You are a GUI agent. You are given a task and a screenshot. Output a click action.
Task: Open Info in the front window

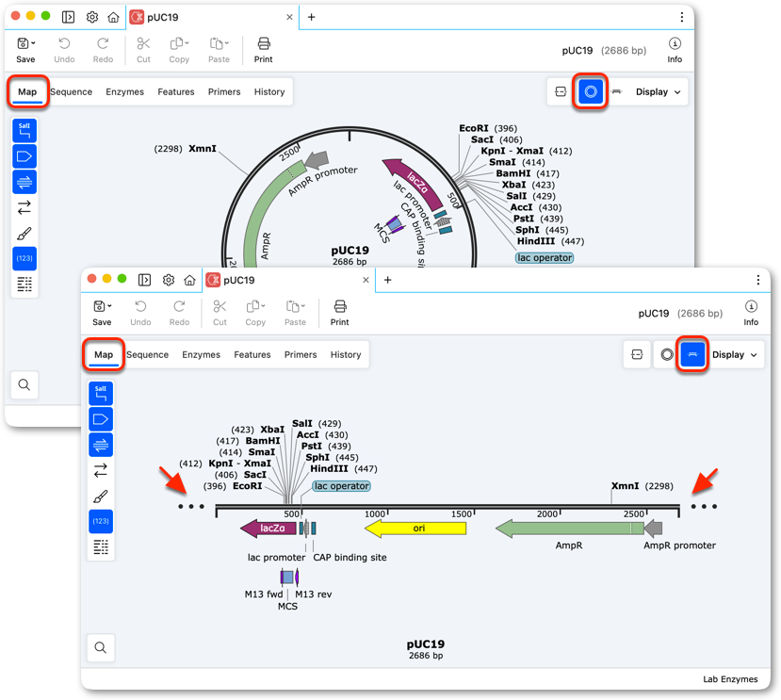tap(751, 313)
